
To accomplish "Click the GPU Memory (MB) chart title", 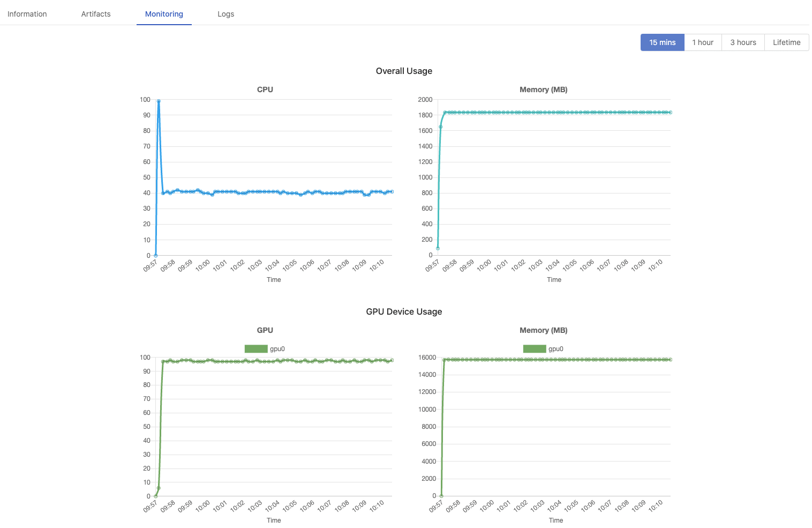I will 544,330.
